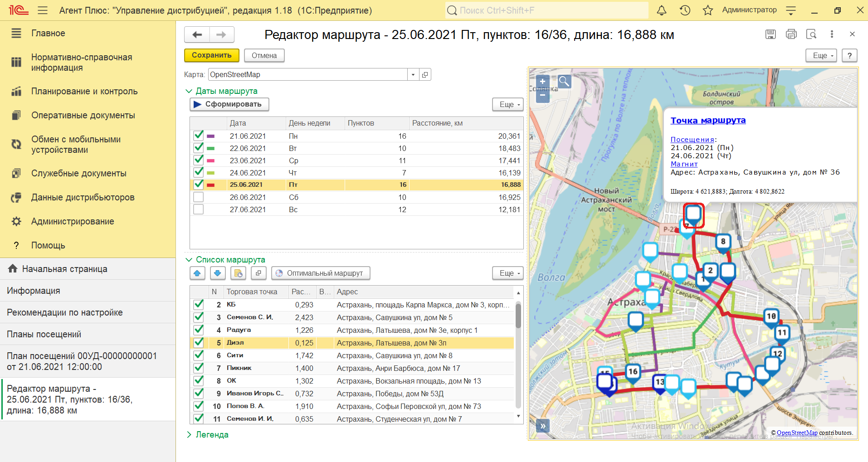Uncheck the Радуга trade point checkbox
This screenshot has height=462, width=868.
click(198, 330)
